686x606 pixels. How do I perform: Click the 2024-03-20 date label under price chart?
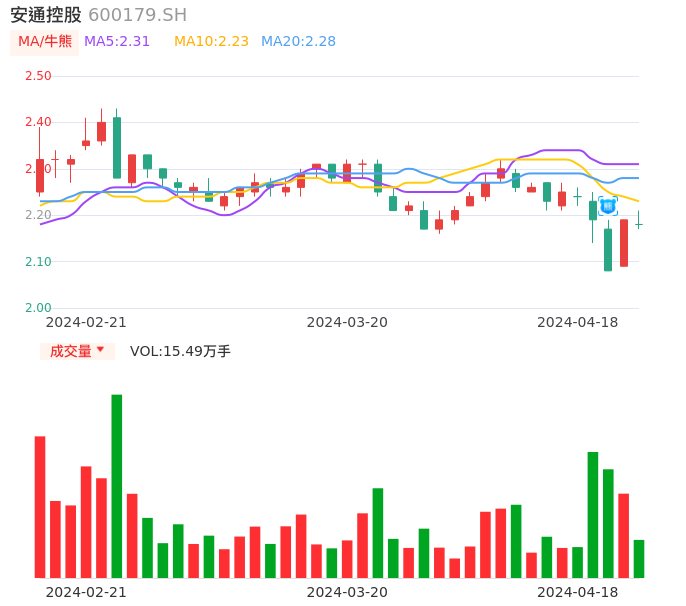tap(347, 322)
